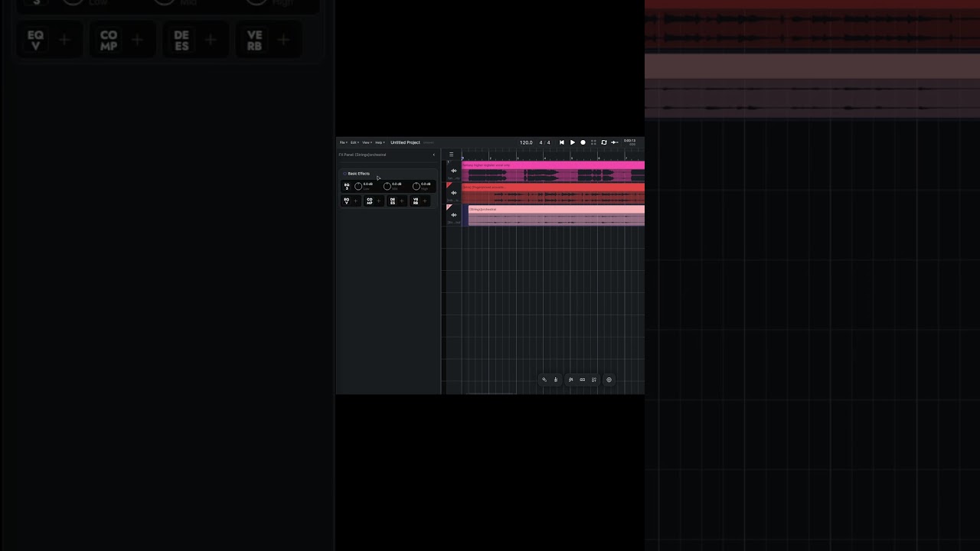Open the Help menu
This screenshot has height=551, width=980.
379,142
